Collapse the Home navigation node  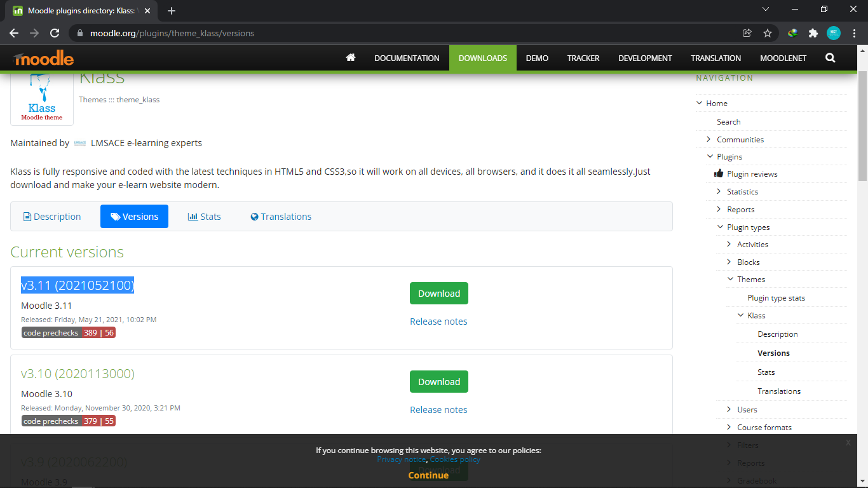click(x=700, y=103)
